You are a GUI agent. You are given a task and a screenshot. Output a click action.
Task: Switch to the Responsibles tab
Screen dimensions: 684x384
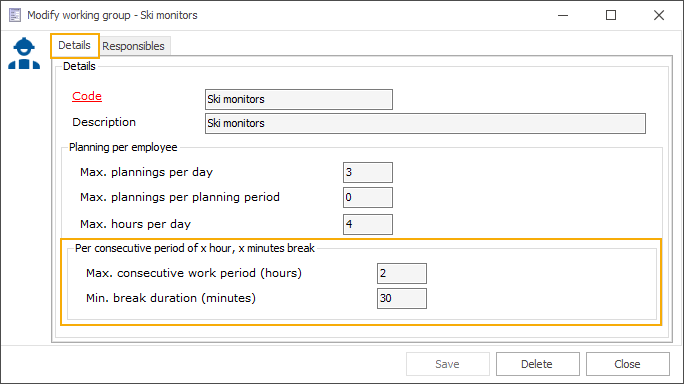[133, 46]
